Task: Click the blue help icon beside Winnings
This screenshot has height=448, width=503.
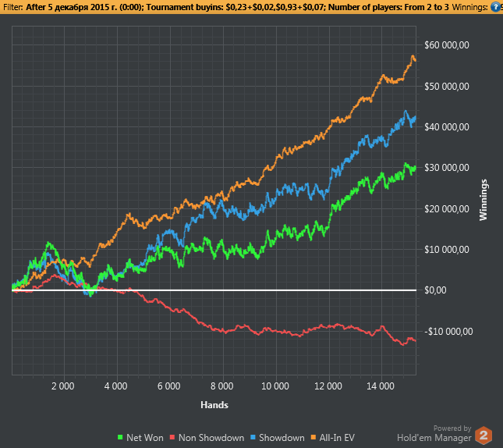Action: click(x=495, y=7)
